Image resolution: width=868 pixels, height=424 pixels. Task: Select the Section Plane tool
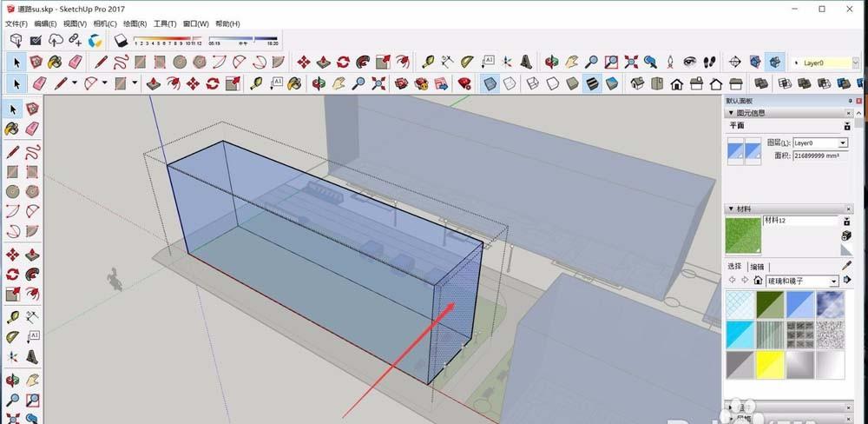point(734,62)
